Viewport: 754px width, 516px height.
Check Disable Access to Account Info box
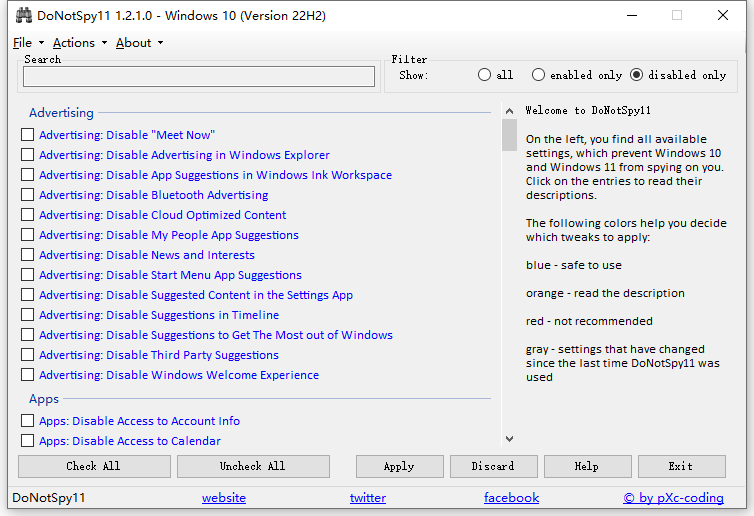pyautogui.click(x=27, y=421)
